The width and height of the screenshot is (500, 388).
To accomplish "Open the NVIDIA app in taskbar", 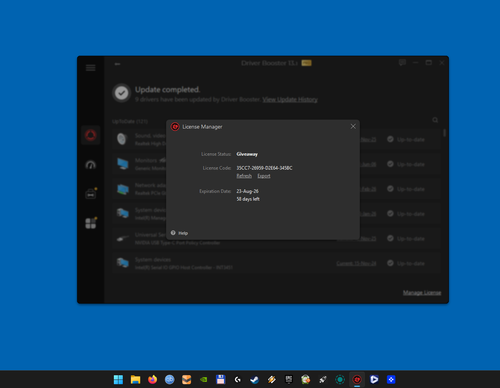I will [x=204, y=379].
